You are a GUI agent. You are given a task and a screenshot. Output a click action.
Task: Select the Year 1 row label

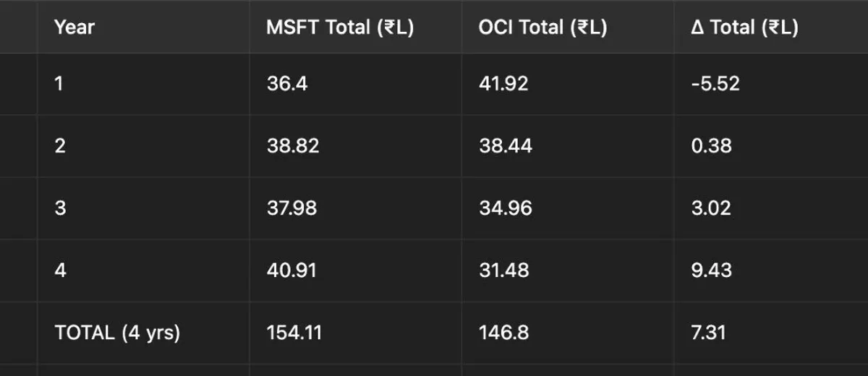click(x=59, y=84)
